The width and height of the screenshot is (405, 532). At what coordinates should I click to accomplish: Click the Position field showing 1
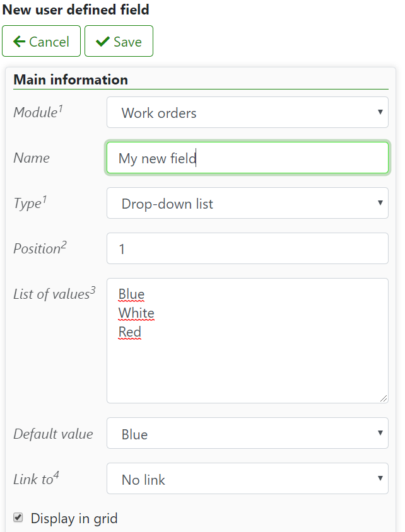tap(247, 248)
